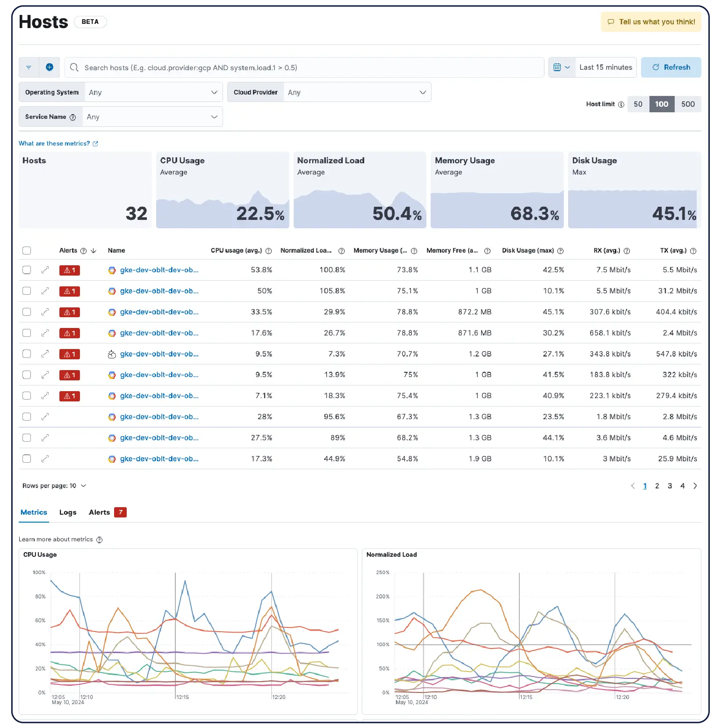
Task: Open the Alerts tab with 7 alerts
Action: (99, 512)
